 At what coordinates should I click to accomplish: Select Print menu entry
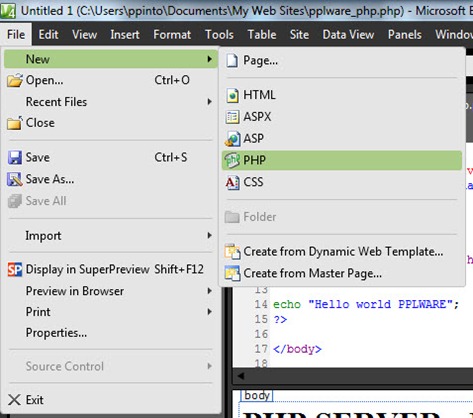pos(111,312)
